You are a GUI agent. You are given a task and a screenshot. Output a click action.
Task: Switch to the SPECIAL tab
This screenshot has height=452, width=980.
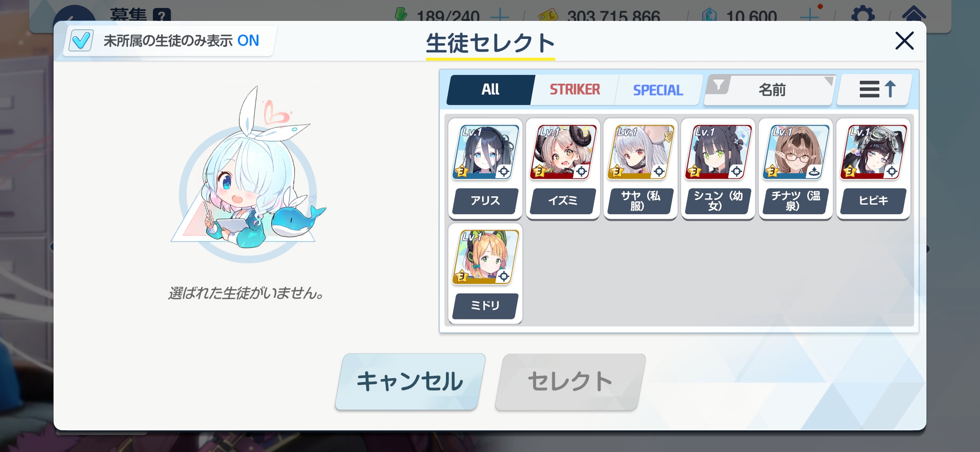(658, 90)
